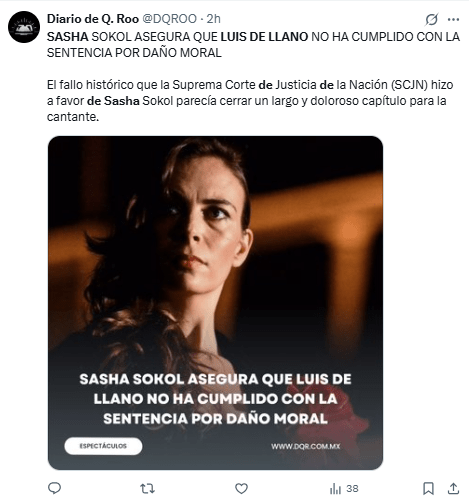Click the bold LUIS DE LLANO text

(x=264, y=37)
